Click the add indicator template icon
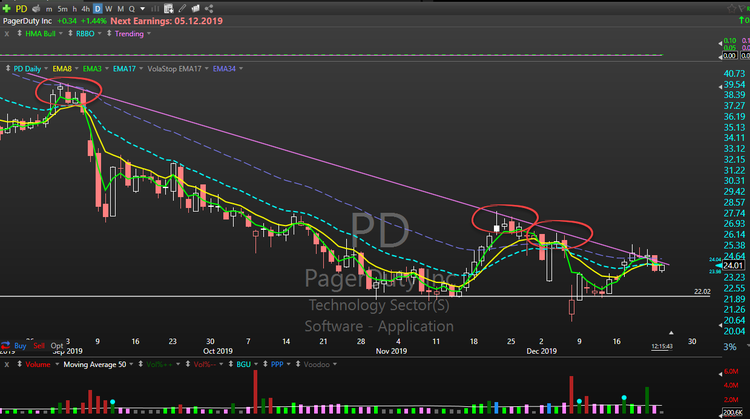The width and height of the screenshot is (750, 419). coord(168,9)
